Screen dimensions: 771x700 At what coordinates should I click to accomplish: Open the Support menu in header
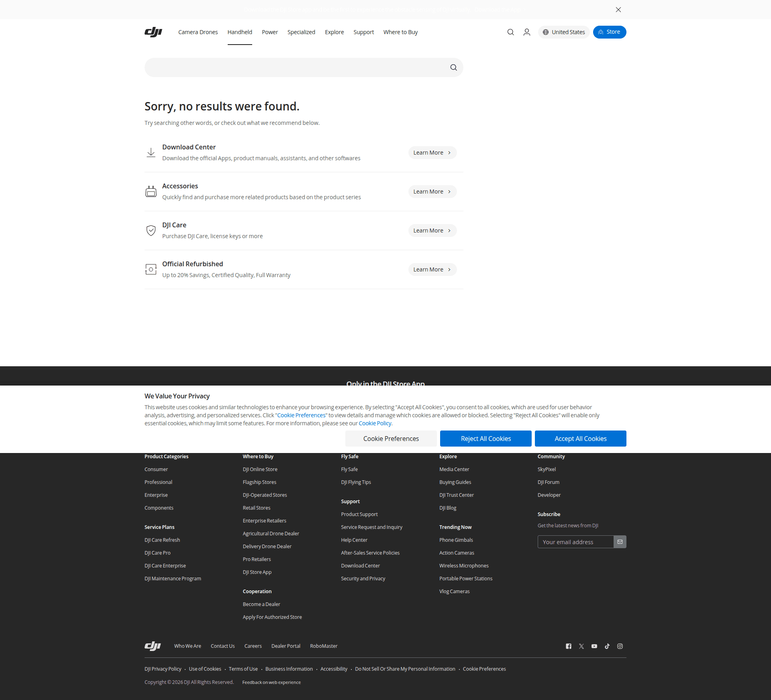click(x=364, y=32)
